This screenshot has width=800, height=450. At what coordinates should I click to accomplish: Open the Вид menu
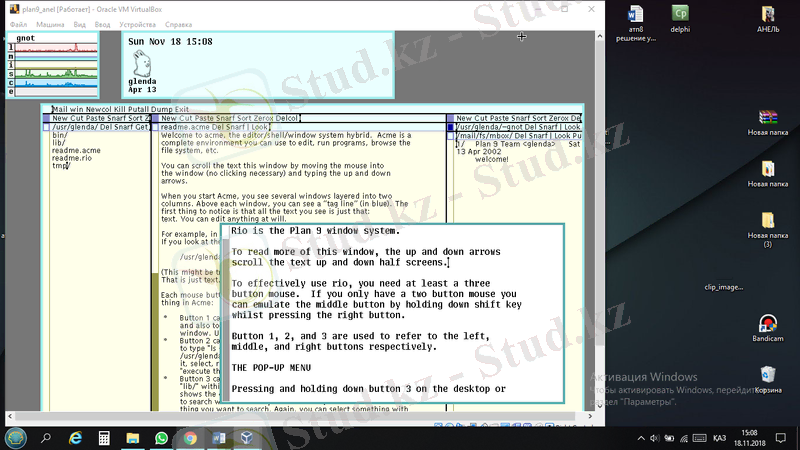pos(80,24)
